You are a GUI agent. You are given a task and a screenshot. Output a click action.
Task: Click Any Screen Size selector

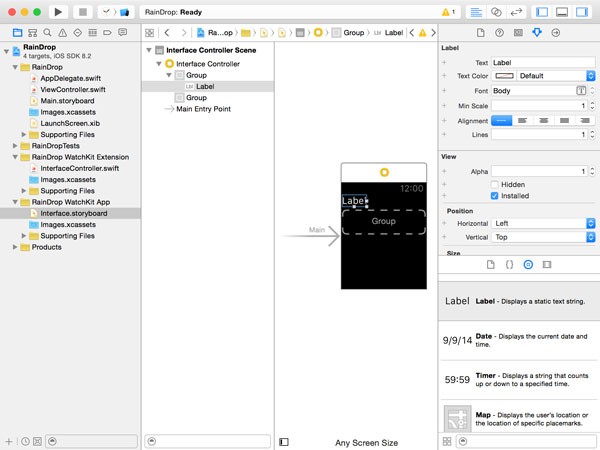click(x=367, y=443)
